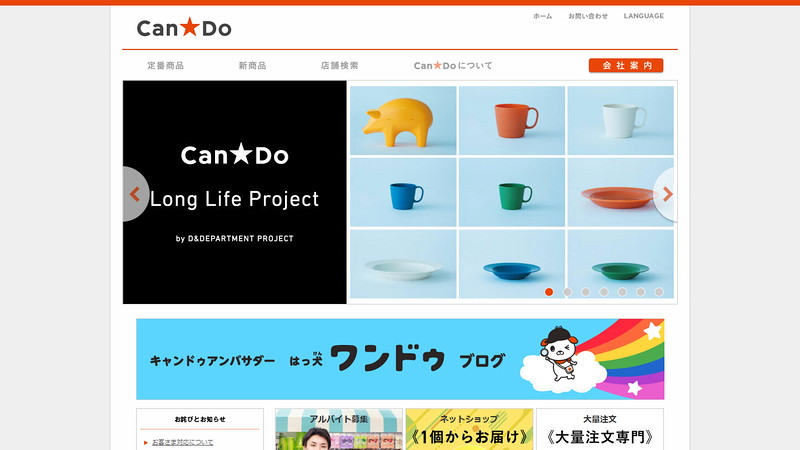The image size is (800, 450).
Task: Click the ホーム link at top
Action: [x=543, y=16]
